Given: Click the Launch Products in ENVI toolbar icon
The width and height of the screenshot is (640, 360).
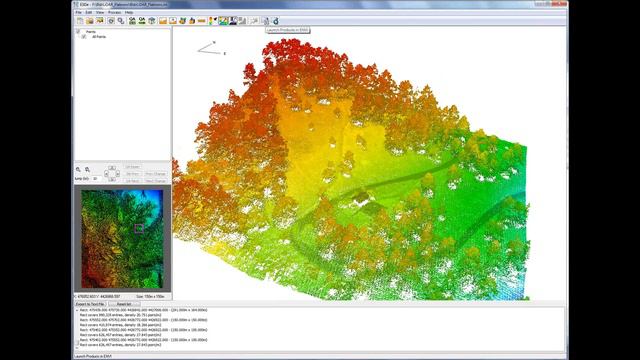Looking at the screenshot, I should pos(266,21).
